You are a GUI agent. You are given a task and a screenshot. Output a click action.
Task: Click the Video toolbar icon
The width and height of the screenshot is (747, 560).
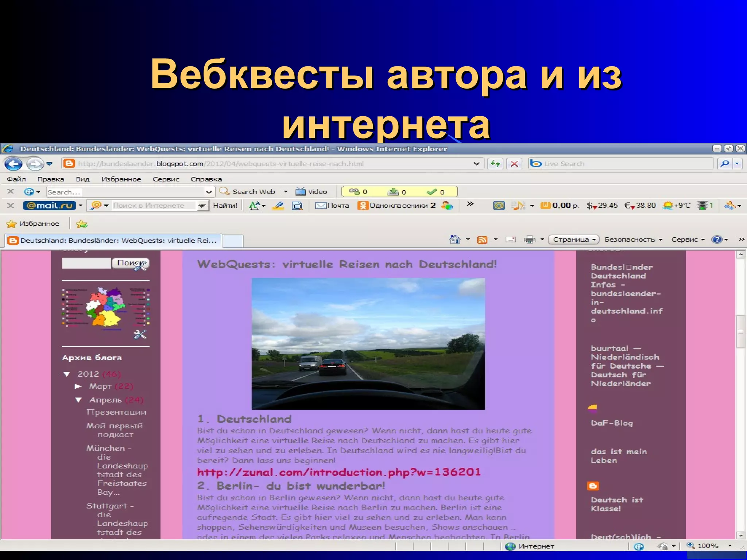pos(311,191)
